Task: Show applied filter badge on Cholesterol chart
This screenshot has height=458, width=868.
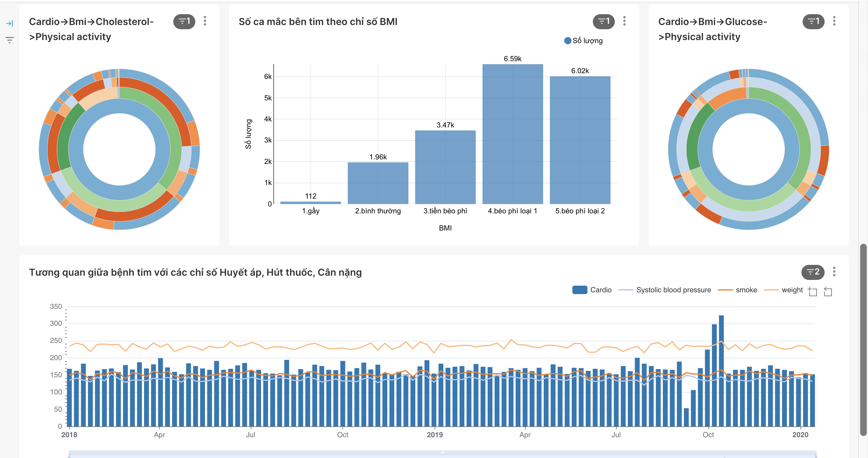Action: pos(184,22)
